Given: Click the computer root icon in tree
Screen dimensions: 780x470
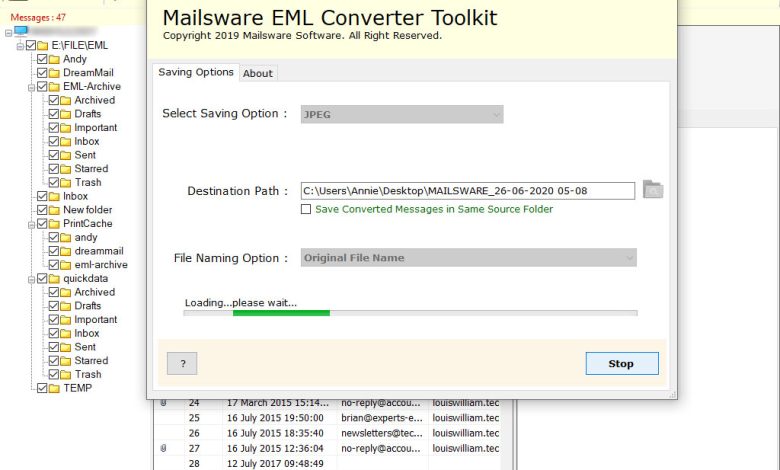Looking at the screenshot, I should [x=21, y=32].
